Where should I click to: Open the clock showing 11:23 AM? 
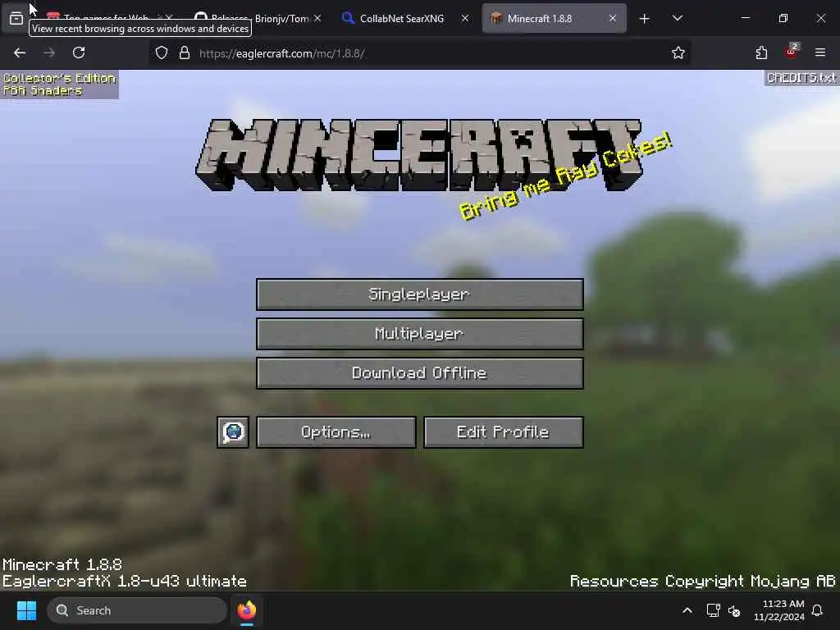779,610
